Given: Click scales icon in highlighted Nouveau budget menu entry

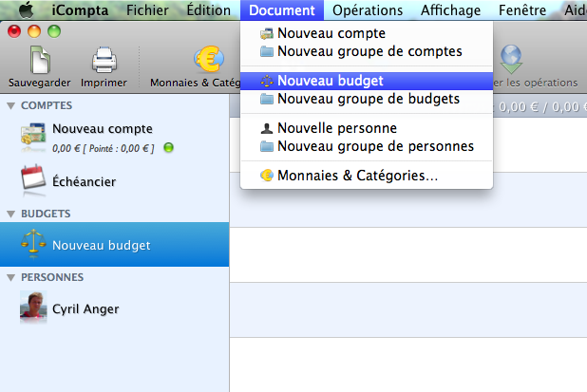Looking at the screenshot, I should (x=267, y=81).
